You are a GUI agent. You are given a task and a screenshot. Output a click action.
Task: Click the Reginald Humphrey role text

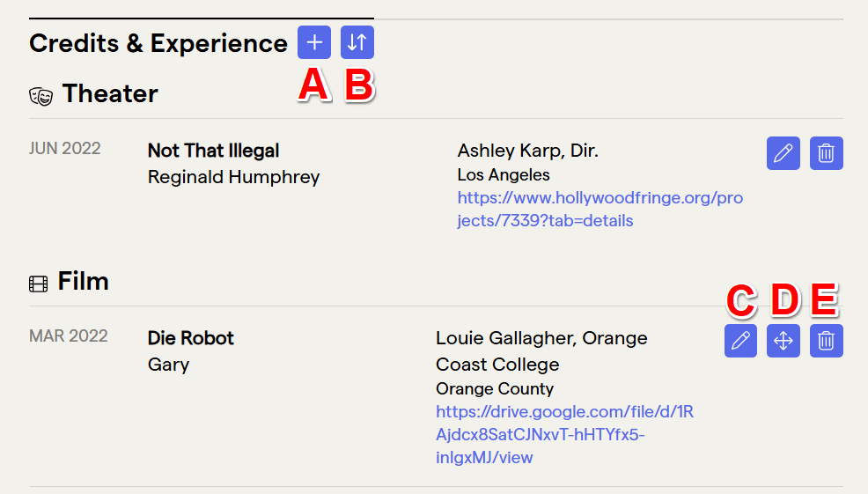[233, 177]
